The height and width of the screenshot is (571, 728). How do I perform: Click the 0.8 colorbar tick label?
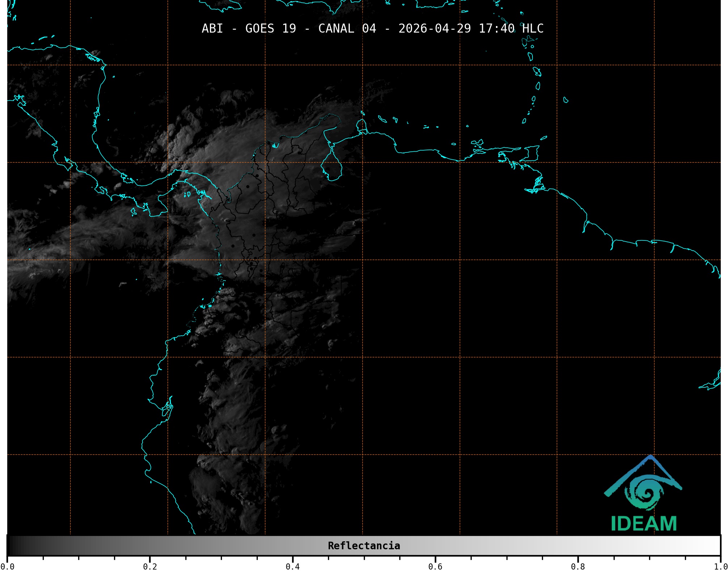tap(578, 567)
